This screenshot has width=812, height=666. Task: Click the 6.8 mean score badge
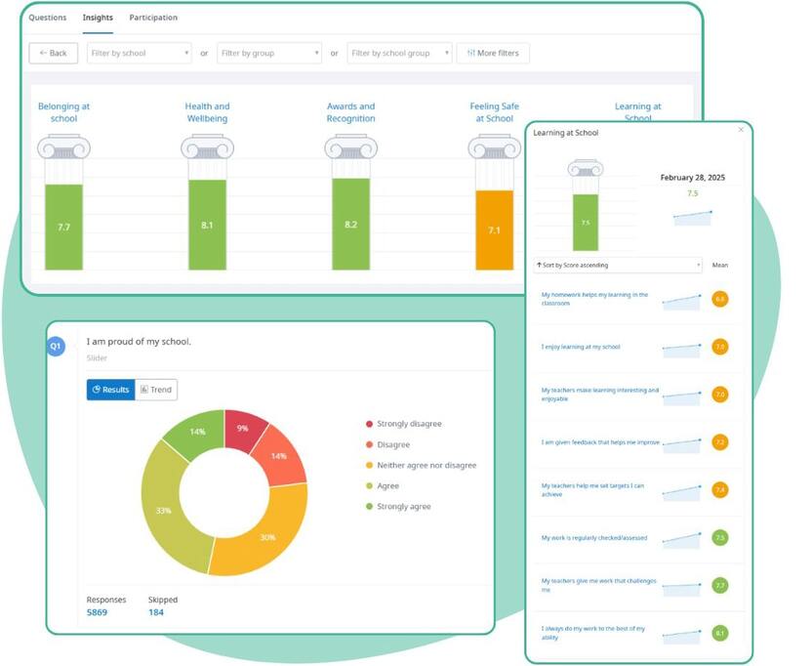tap(719, 299)
